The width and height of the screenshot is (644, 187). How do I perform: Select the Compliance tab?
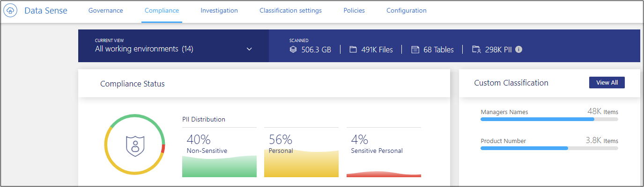click(x=162, y=11)
